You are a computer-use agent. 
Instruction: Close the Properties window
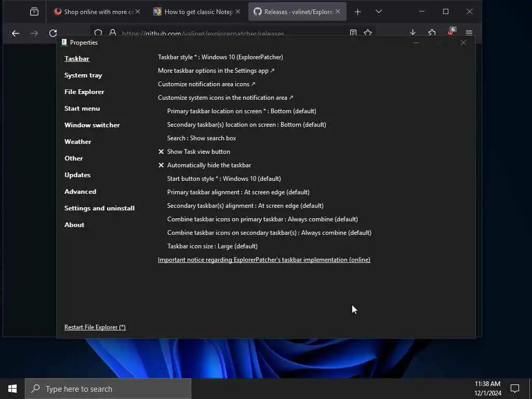(463, 43)
